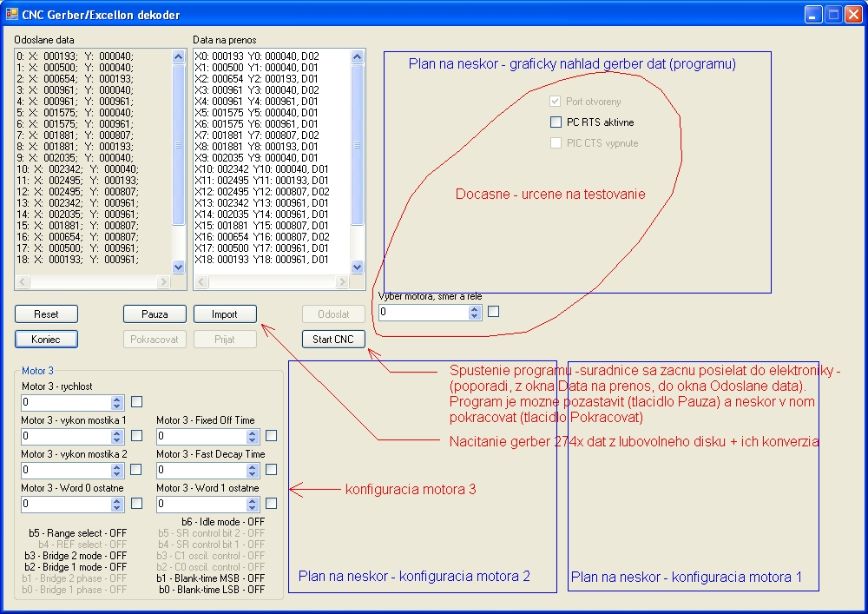868x614 pixels.
Task: Check the Motor 3 Fixed Off Time checkbox
Action: click(x=271, y=436)
